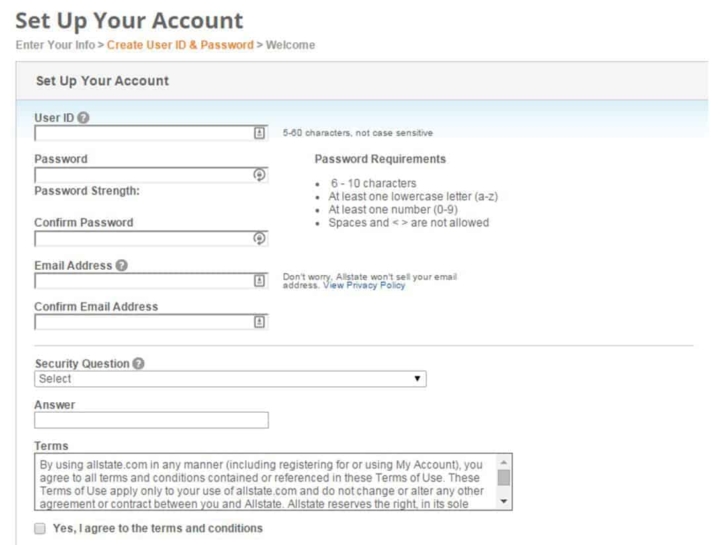
Task: Tick 'Yes, I agree to the terms' checkbox
Action: point(40,528)
